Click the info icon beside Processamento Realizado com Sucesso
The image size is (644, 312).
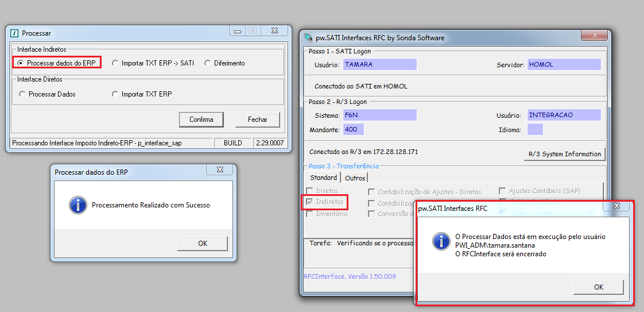tap(77, 205)
